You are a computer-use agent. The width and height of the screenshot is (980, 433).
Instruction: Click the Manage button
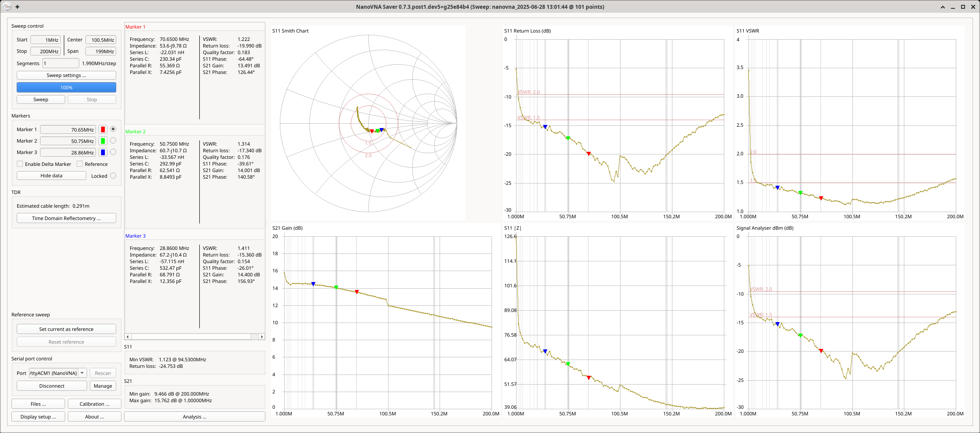[103, 386]
